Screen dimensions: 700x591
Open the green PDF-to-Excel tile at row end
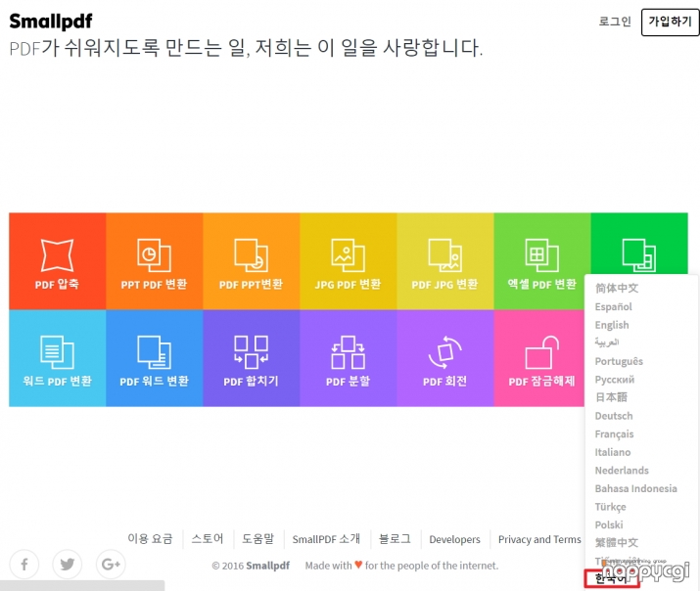click(x=639, y=244)
